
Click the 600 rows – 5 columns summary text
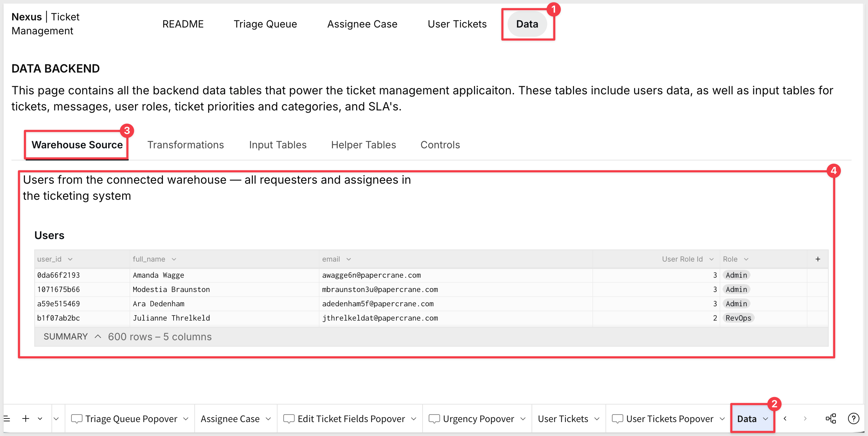click(160, 337)
